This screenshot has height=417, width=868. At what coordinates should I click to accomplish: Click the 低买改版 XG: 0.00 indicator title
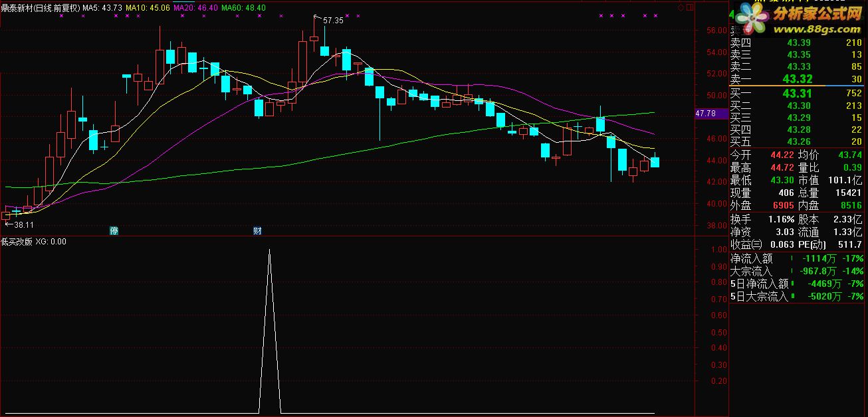coord(35,242)
